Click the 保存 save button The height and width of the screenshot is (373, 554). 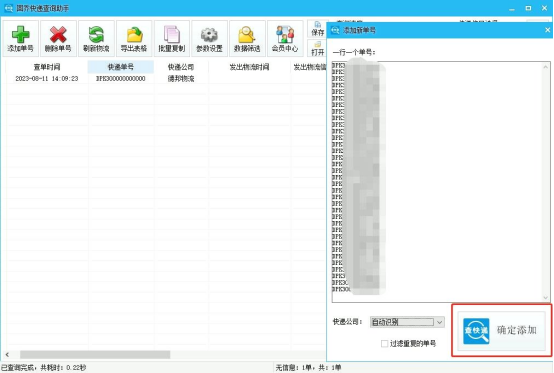[317, 29]
